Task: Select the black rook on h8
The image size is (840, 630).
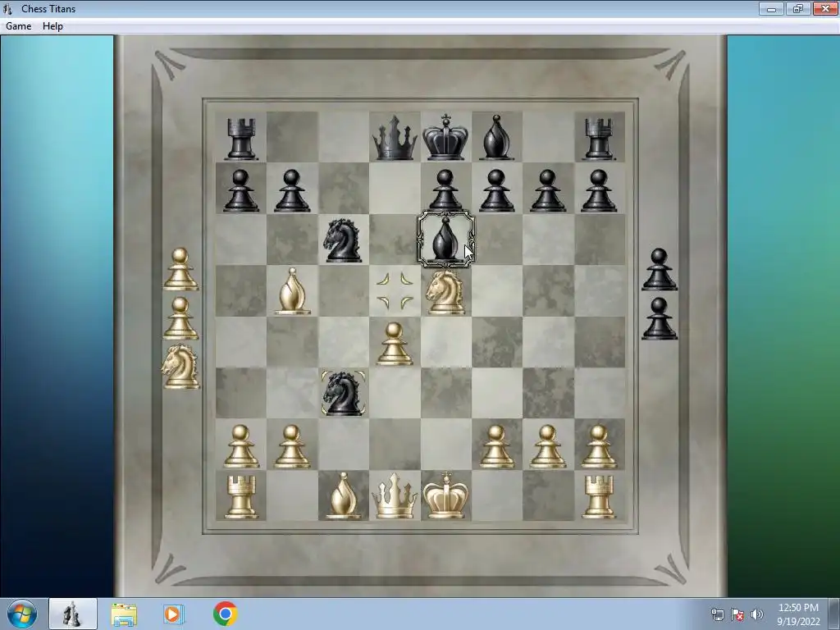Action: (599, 139)
